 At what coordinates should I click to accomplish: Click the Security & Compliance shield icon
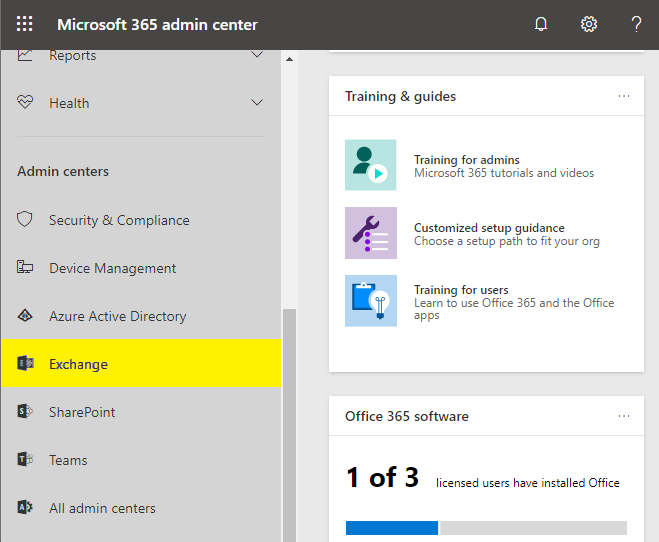(25, 219)
